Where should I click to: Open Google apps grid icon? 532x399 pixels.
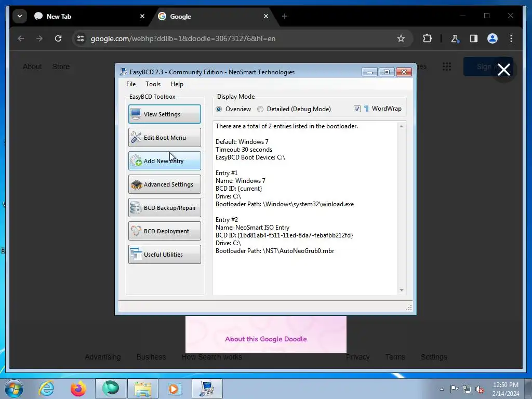pos(447,66)
